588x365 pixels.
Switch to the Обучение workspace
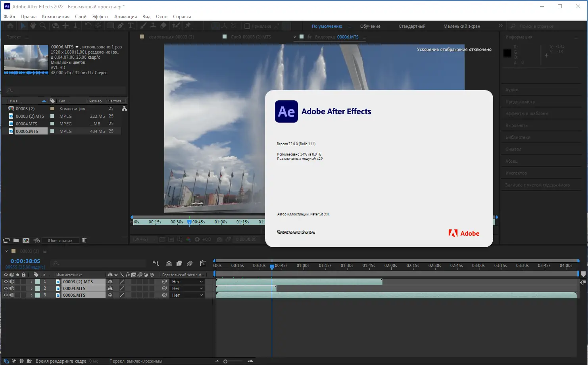coord(370,26)
